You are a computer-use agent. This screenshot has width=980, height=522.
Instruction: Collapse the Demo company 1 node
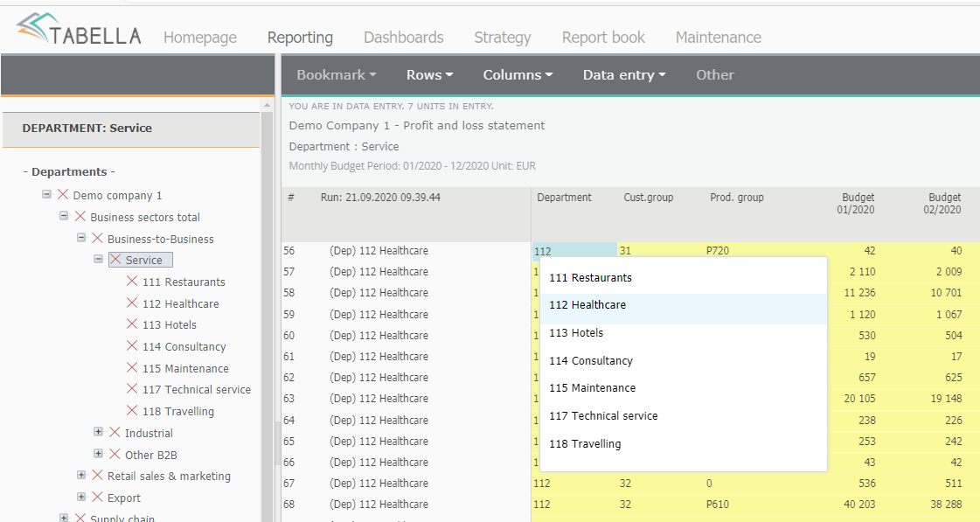(46, 194)
